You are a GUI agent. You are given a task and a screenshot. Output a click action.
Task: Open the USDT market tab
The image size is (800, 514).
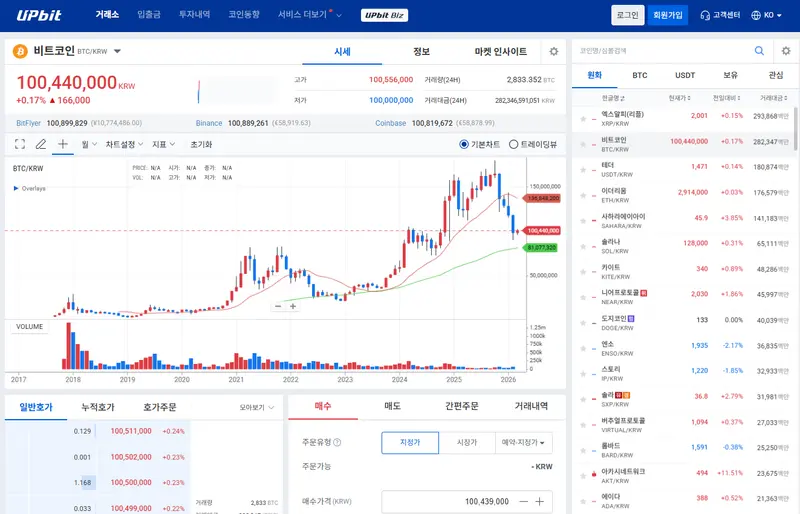point(685,75)
